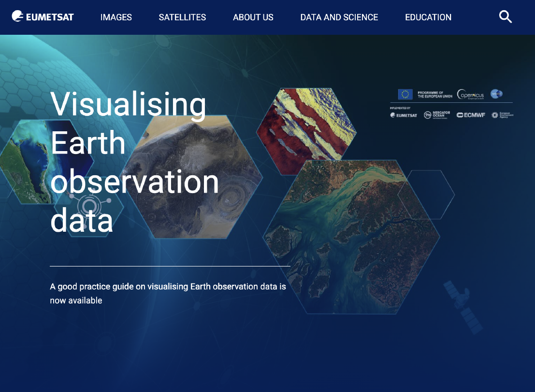Click the Copernicus logo

[470, 95]
